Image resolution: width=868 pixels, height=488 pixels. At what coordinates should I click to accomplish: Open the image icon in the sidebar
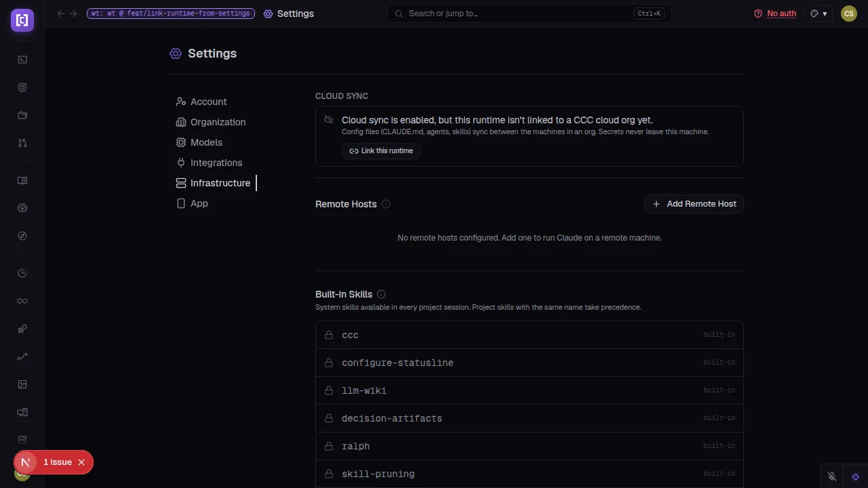point(22,384)
